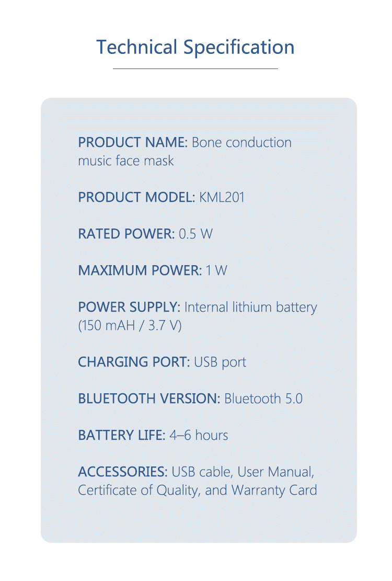Select the Bone conduction text
This screenshot has width=392, height=581.
(x=241, y=142)
